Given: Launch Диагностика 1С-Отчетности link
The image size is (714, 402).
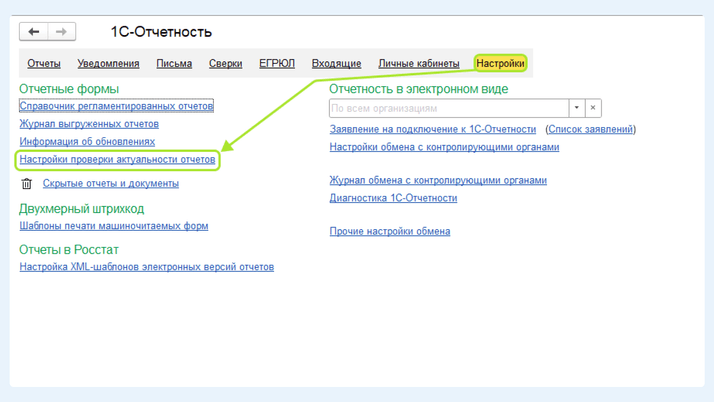Looking at the screenshot, I should click(x=393, y=198).
